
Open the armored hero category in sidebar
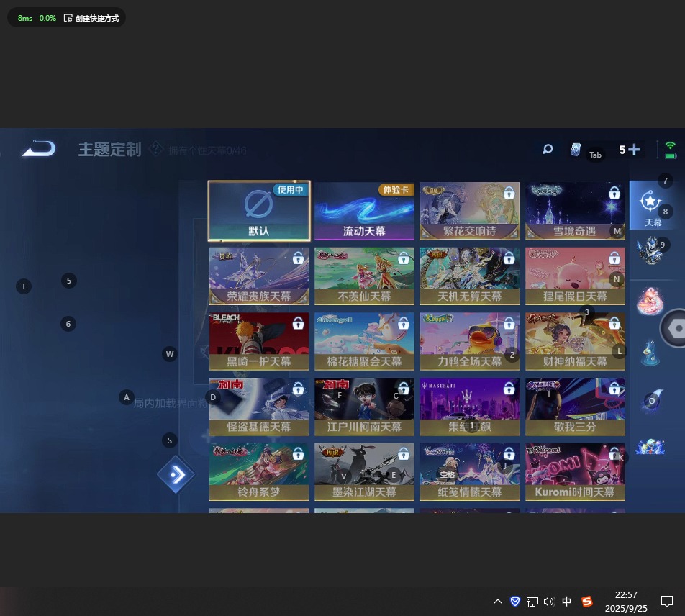[x=650, y=250]
